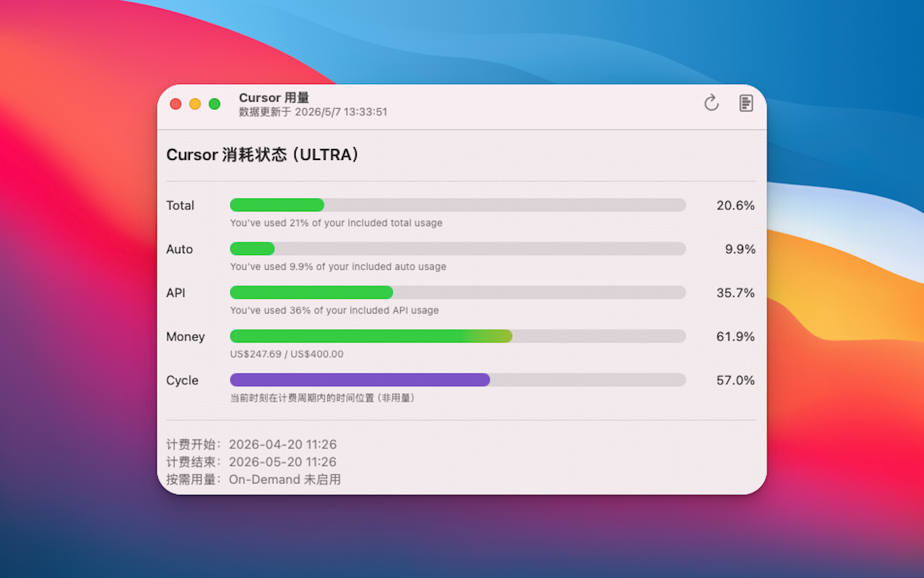Click the Money usage progress bar
This screenshot has width=924, height=578.
tap(458, 336)
